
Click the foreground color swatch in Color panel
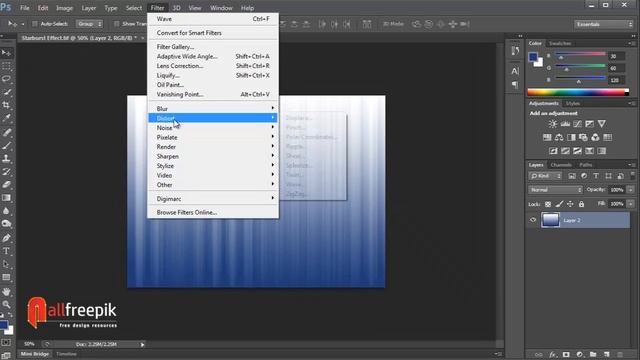click(x=533, y=57)
